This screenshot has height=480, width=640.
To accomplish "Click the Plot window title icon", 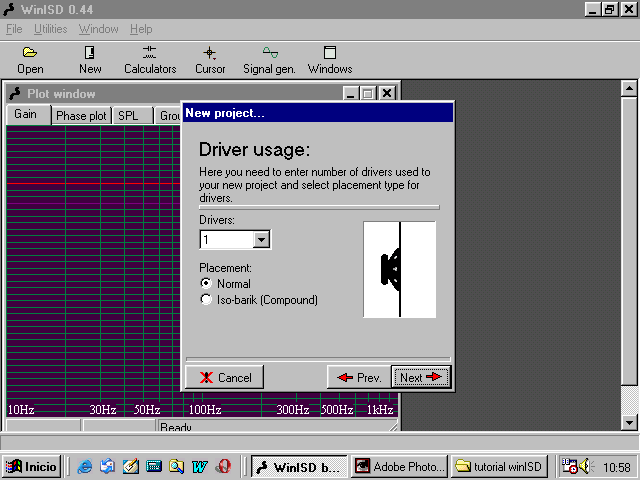I will pyautogui.click(x=16, y=93).
